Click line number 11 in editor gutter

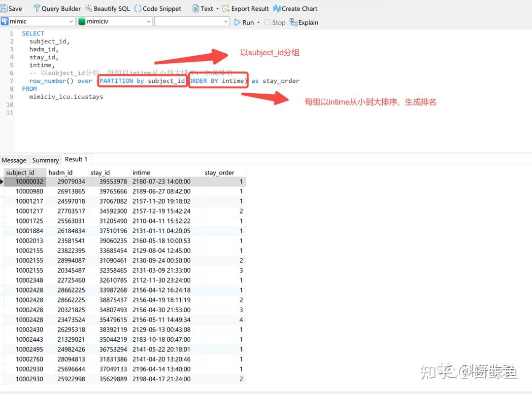pyautogui.click(x=10, y=112)
